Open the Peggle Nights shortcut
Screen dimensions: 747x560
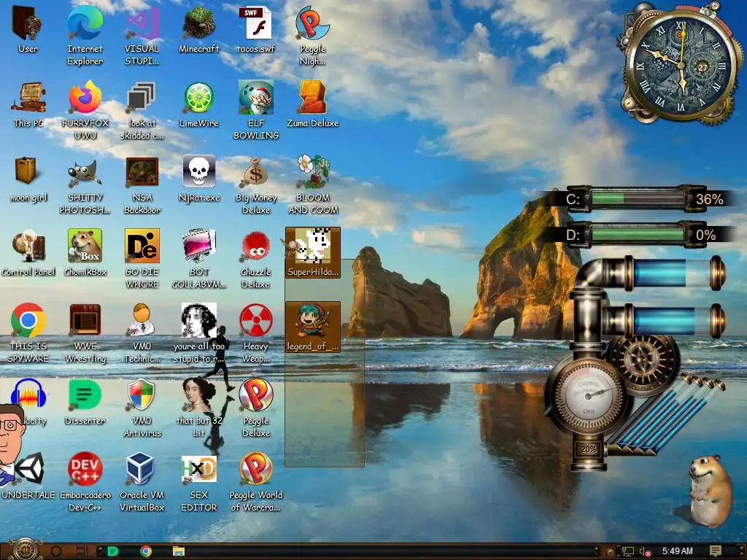pos(312,35)
